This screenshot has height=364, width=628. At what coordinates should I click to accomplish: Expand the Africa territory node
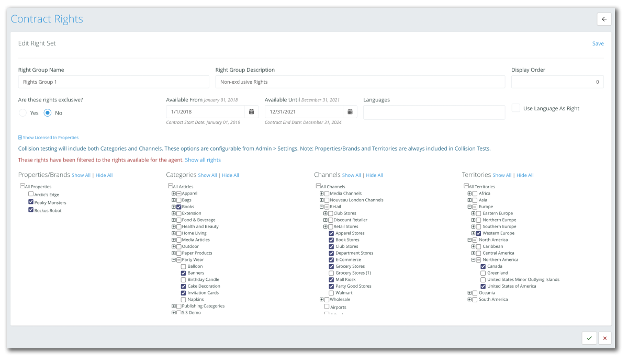[470, 193]
